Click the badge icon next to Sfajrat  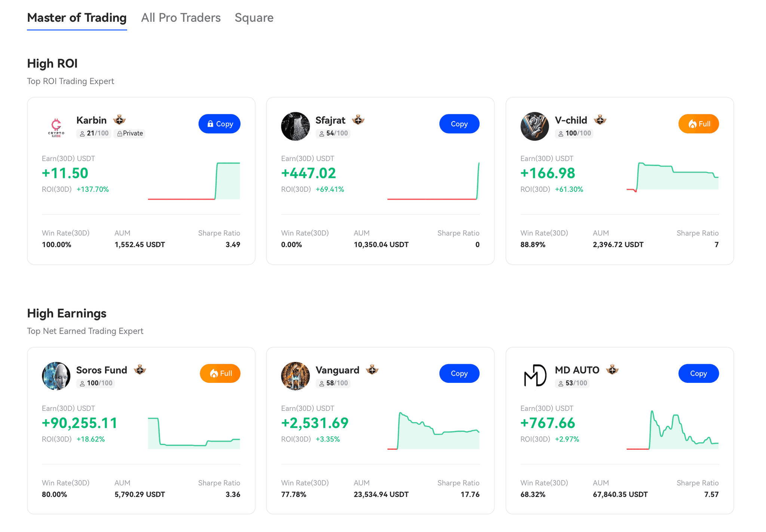(x=358, y=120)
